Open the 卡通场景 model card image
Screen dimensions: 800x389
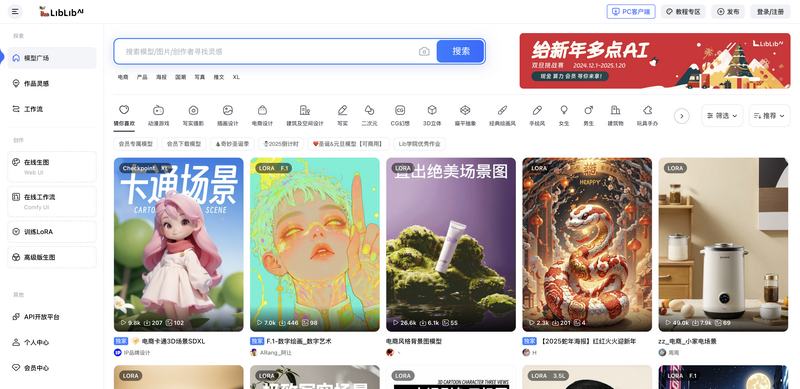coord(179,245)
